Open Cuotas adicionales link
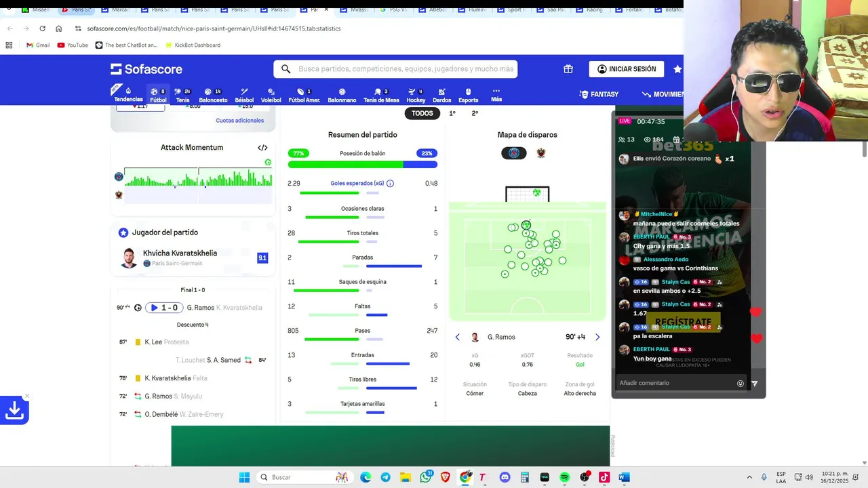The width and height of the screenshot is (868, 488). click(x=240, y=121)
